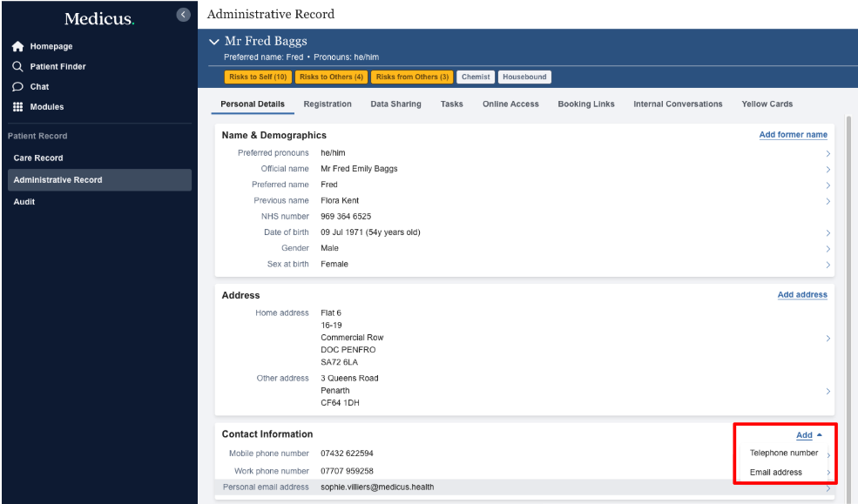Switch to the Data Sharing tab
This screenshot has height=504, width=858.
[x=395, y=104]
